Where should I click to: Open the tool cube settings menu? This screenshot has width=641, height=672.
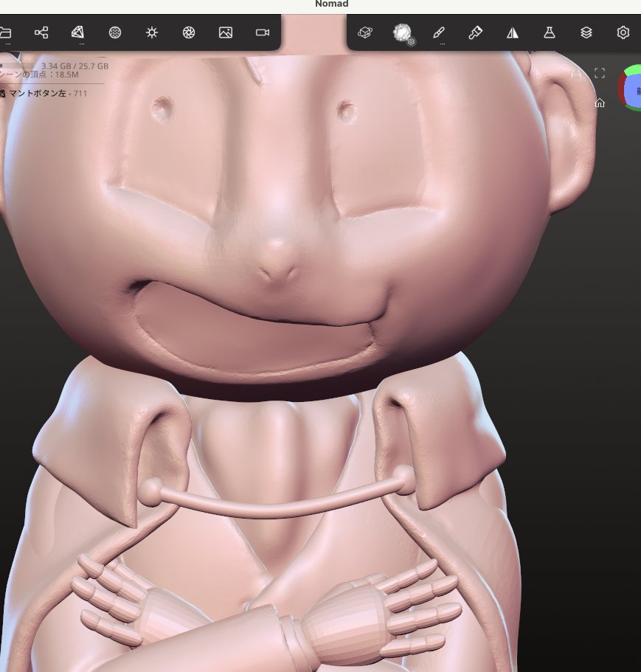(x=365, y=32)
